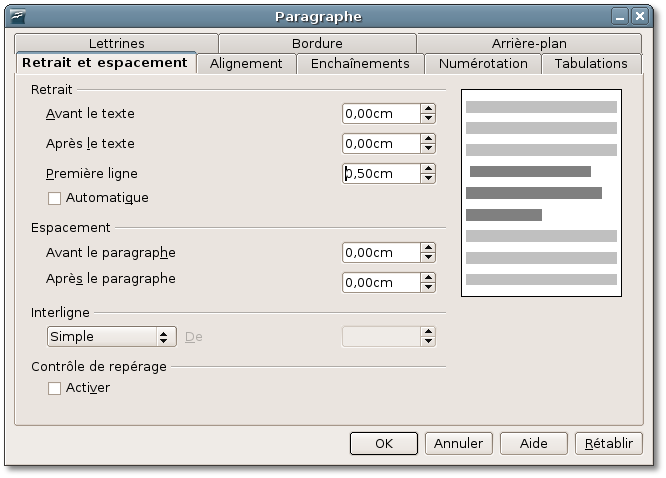666x478 pixels.
Task: Increase the 'Avant le texte' indent value
Action: [x=428, y=109]
